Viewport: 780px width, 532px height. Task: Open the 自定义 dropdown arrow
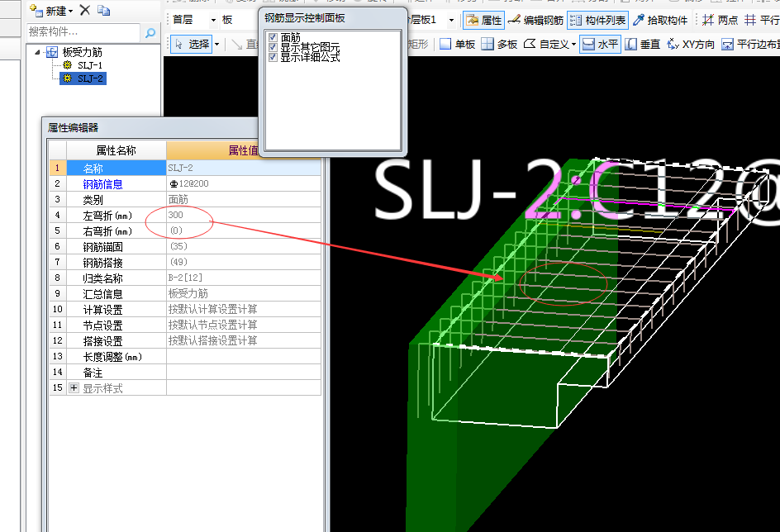573,45
